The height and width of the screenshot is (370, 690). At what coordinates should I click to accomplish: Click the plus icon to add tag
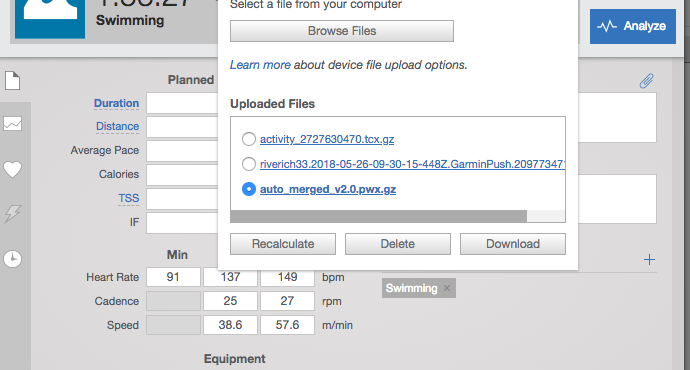pyautogui.click(x=649, y=260)
